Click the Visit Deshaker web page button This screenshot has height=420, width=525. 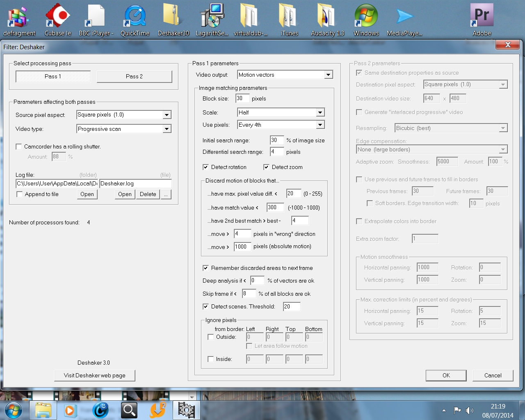(95, 375)
